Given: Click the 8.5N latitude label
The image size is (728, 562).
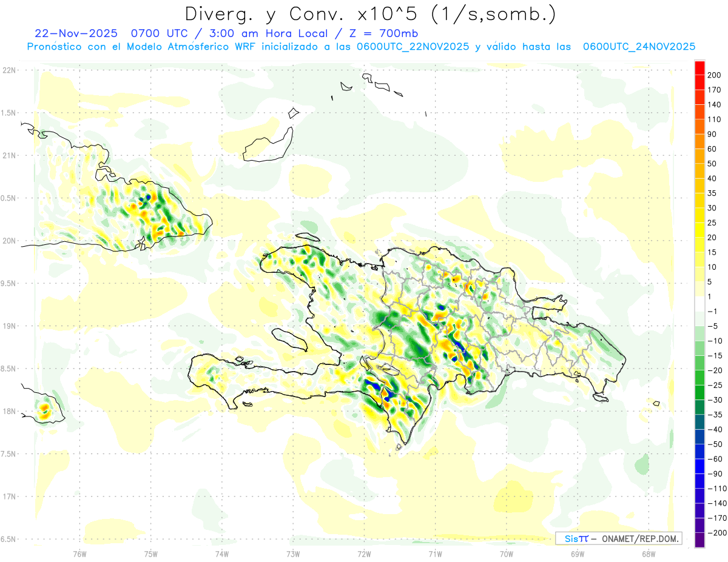Looking at the screenshot, I should click(8, 369).
